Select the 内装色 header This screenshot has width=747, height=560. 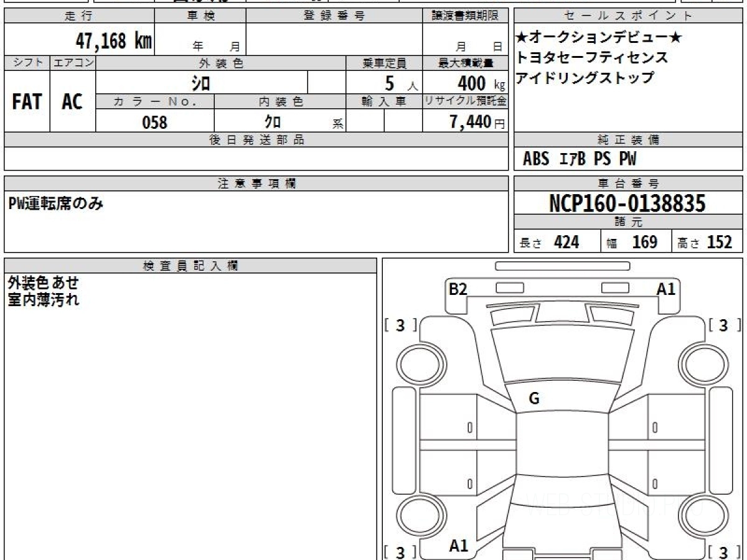tap(281, 101)
